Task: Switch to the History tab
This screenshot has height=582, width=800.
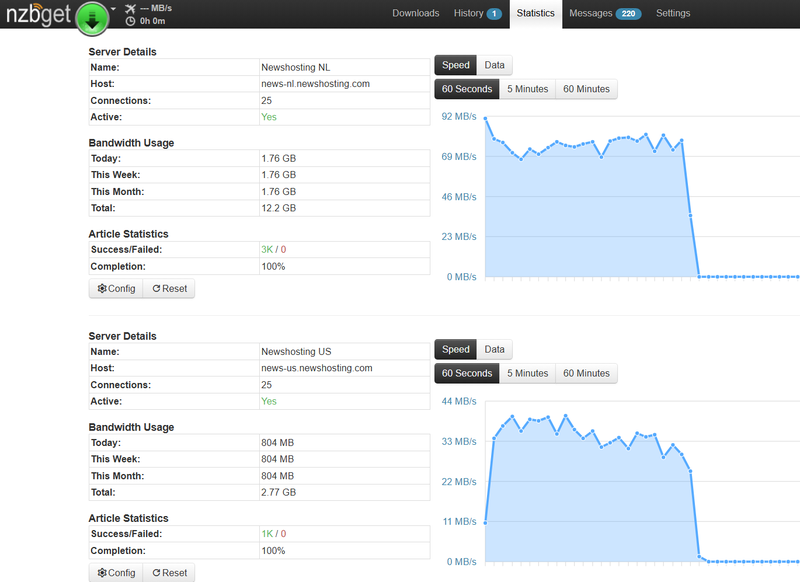Action: (x=468, y=13)
